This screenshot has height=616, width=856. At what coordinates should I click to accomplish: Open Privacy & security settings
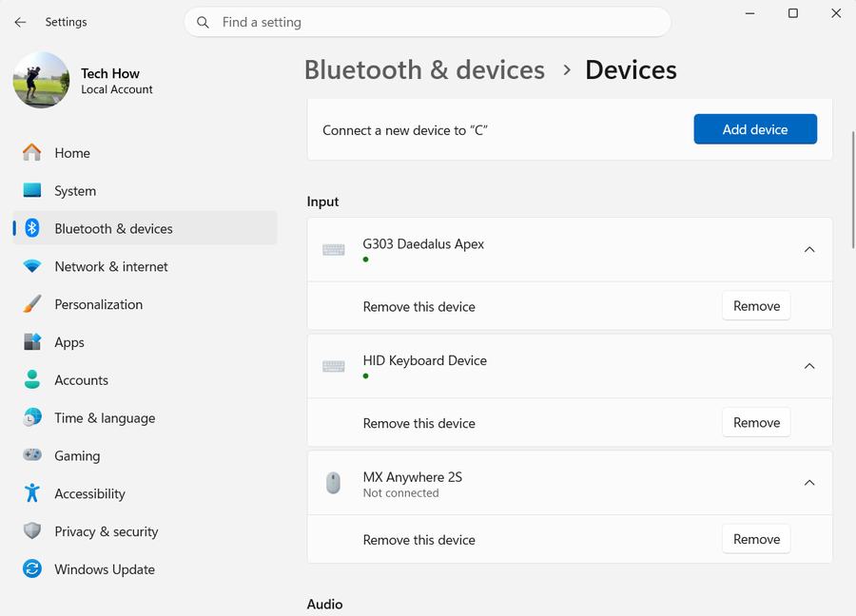[x=145, y=530]
